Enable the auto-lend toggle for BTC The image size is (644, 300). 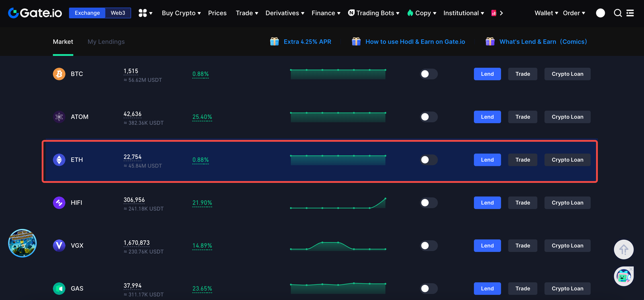click(429, 74)
